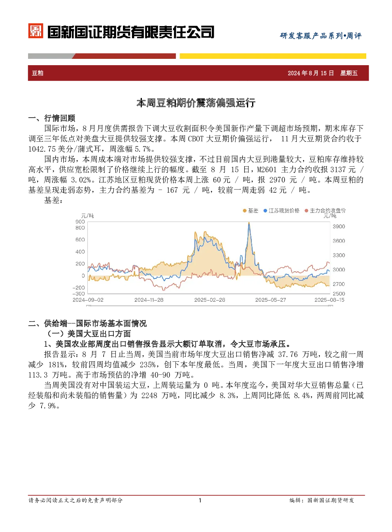Click the 2024-09-02 x-axis date label
The image size is (392, 532).
pos(88,300)
